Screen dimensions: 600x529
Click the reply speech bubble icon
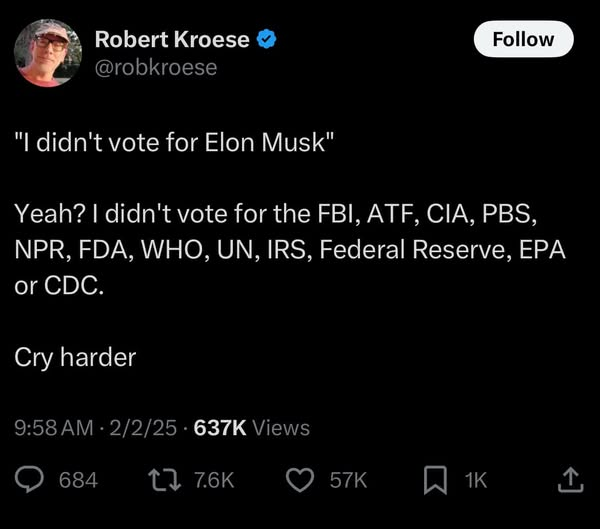pyautogui.click(x=30, y=480)
